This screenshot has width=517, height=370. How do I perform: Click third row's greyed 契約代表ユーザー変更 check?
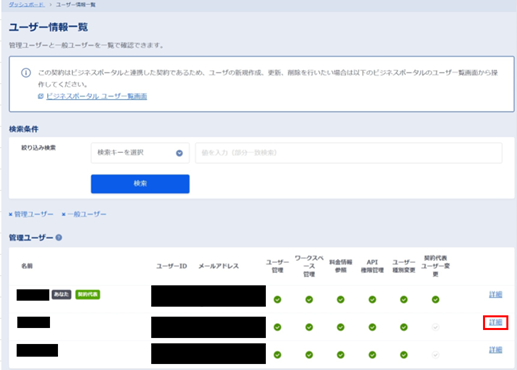(x=435, y=355)
